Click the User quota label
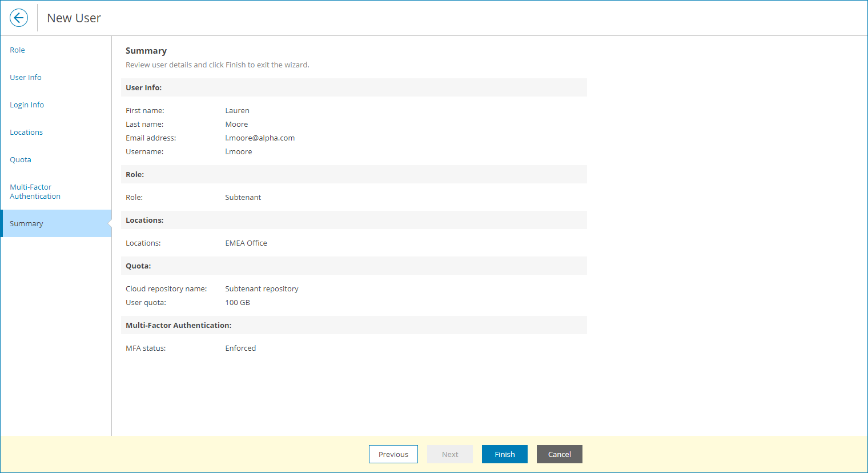Screen dimensions: 868x473 pyautogui.click(x=146, y=302)
